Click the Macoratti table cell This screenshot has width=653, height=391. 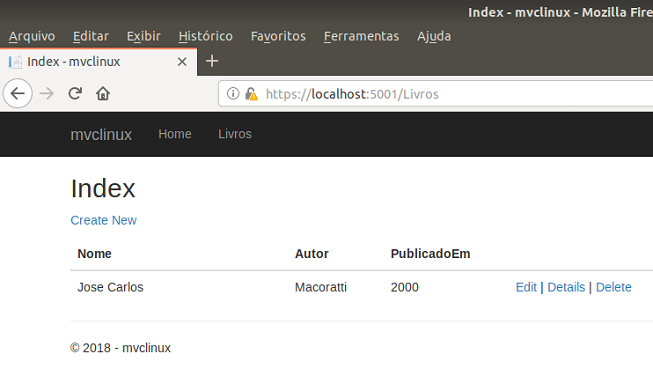321,287
